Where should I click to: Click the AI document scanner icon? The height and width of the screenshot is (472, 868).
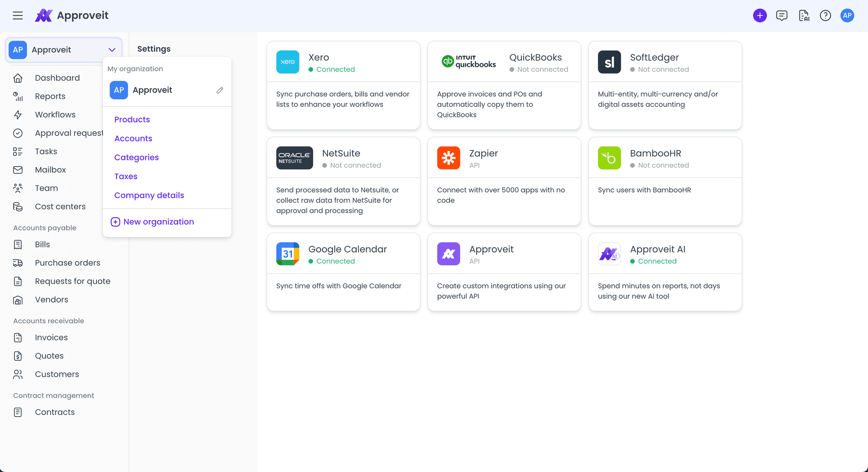(x=804, y=15)
